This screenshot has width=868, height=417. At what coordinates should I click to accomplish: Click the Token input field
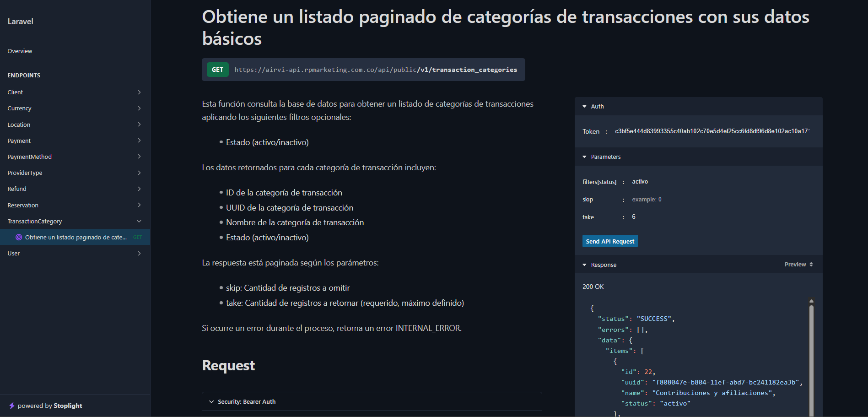pyautogui.click(x=712, y=131)
